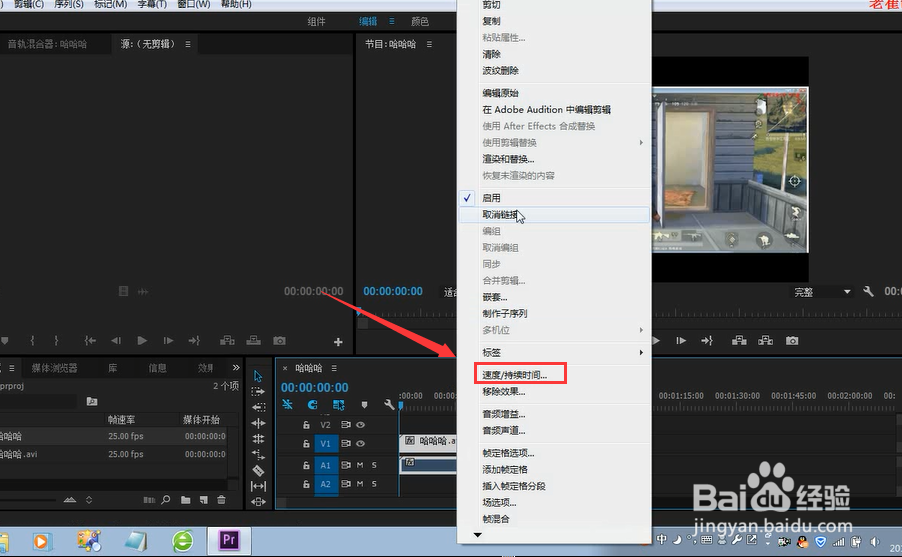Click Program monitor Lift button
Image resolution: width=902 pixels, height=557 pixels.
(739, 341)
